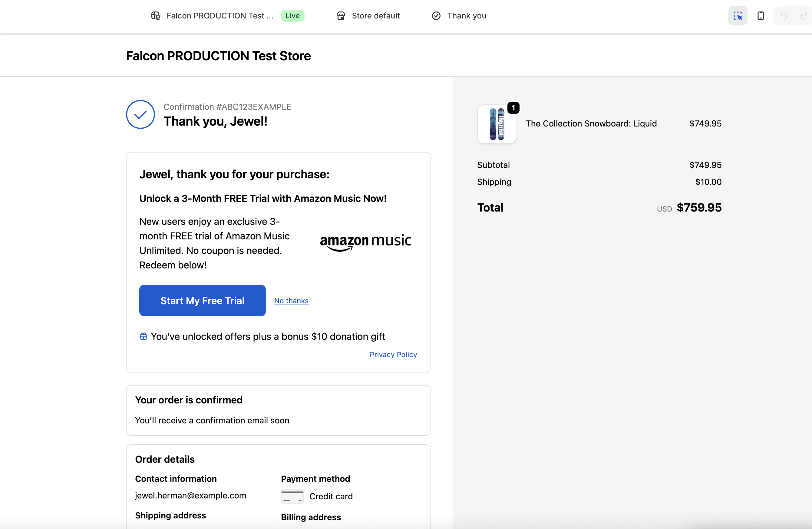The image size is (812, 529).
Task: Click the credit card payment icon
Action: pos(292,496)
